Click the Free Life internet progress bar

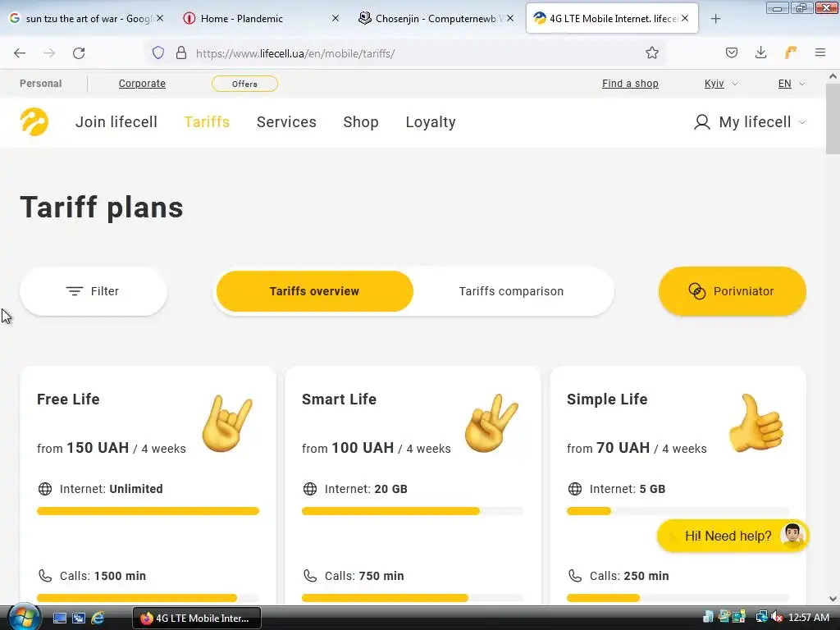coord(148,511)
